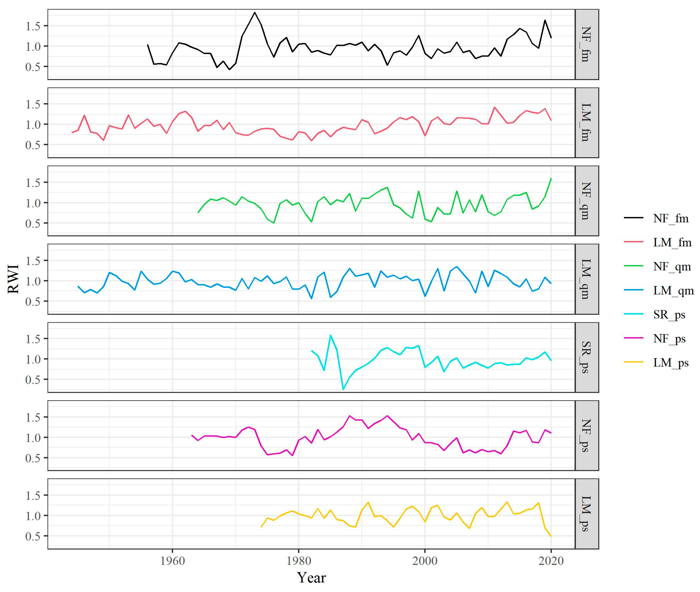The height and width of the screenshot is (592, 700).
Task: Click the NF_fm facet strip label
Action: point(586,44)
